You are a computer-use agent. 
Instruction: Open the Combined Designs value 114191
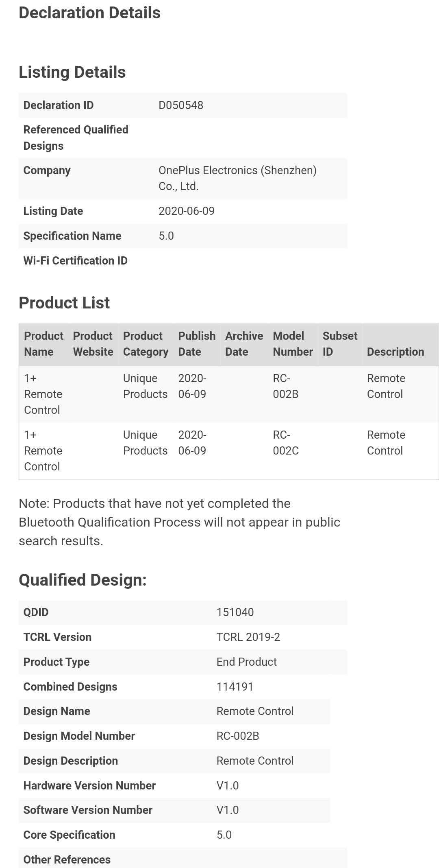pos(235,687)
